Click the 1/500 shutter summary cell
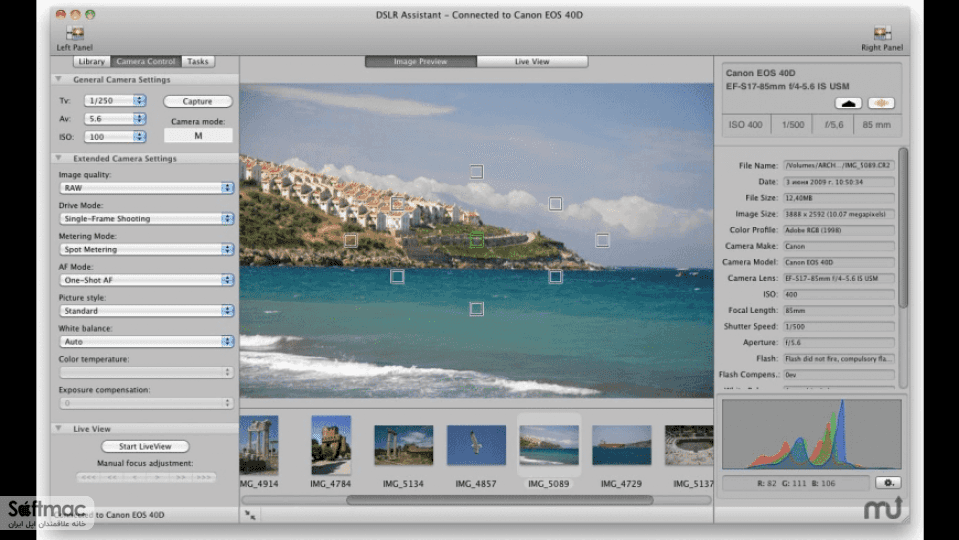This screenshot has height=540, width=959. [x=793, y=125]
